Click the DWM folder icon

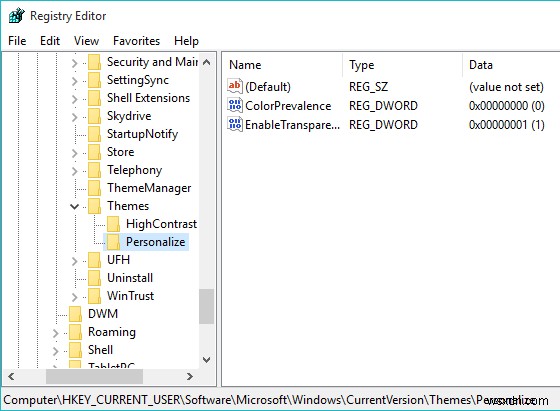pos(76,314)
